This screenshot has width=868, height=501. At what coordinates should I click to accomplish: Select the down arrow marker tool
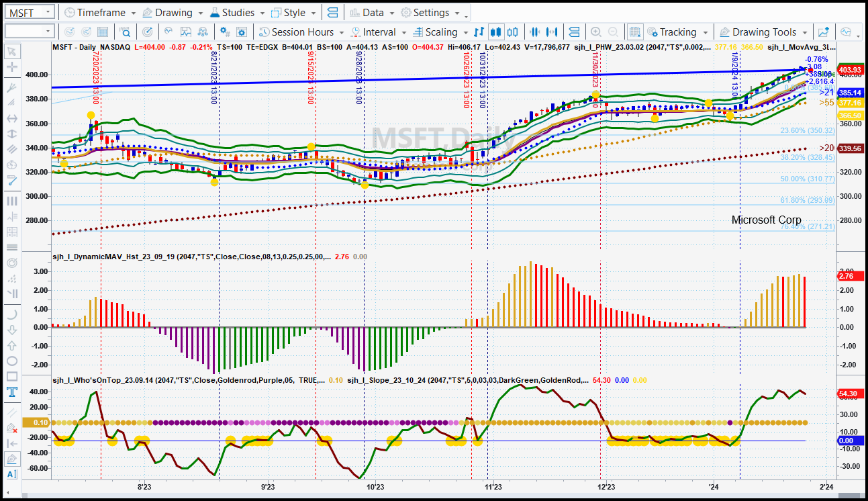(x=11, y=330)
